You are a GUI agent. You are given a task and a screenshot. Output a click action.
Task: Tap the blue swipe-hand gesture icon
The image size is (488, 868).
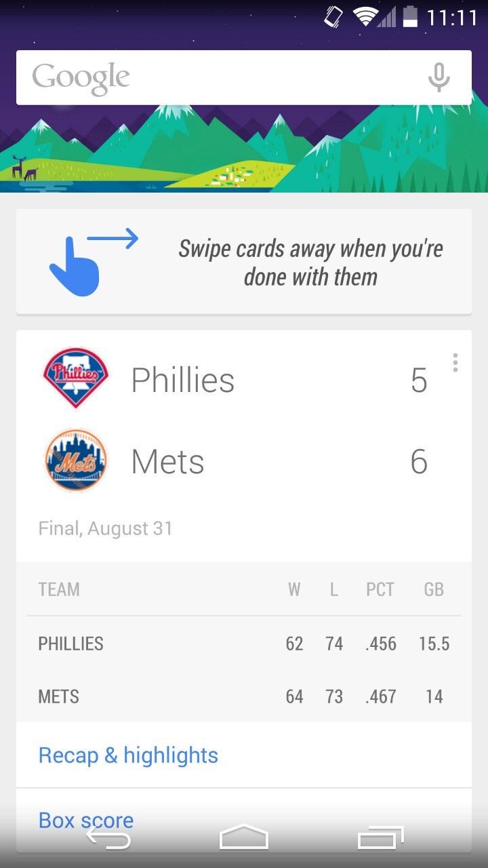point(76,264)
